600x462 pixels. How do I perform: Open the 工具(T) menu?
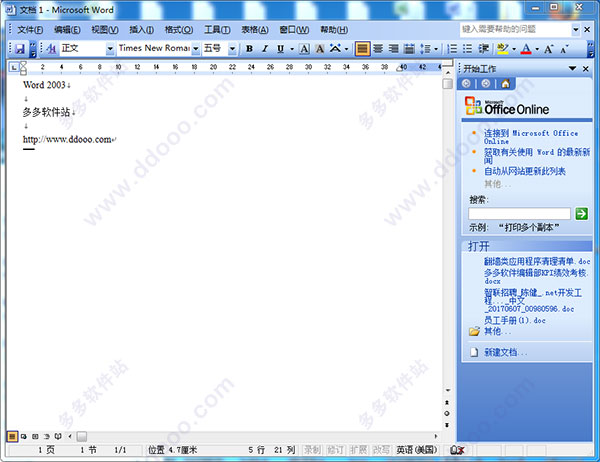tap(217, 29)
